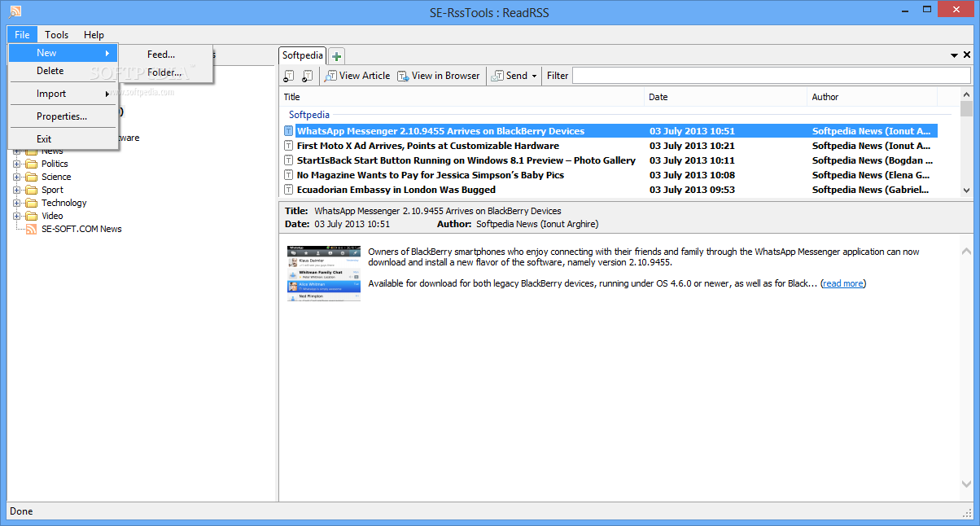
Task: Click the Filter text field
Action: (771, 76)
